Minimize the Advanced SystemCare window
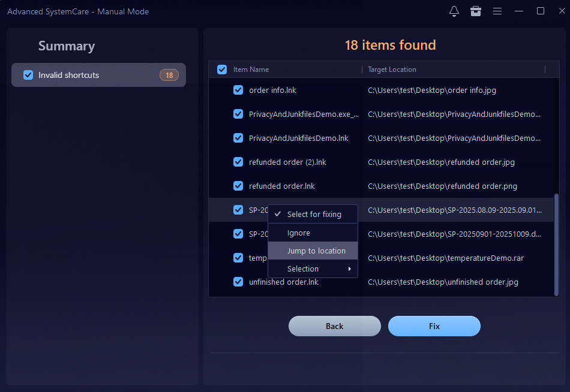570x392 pixels. 519,11
